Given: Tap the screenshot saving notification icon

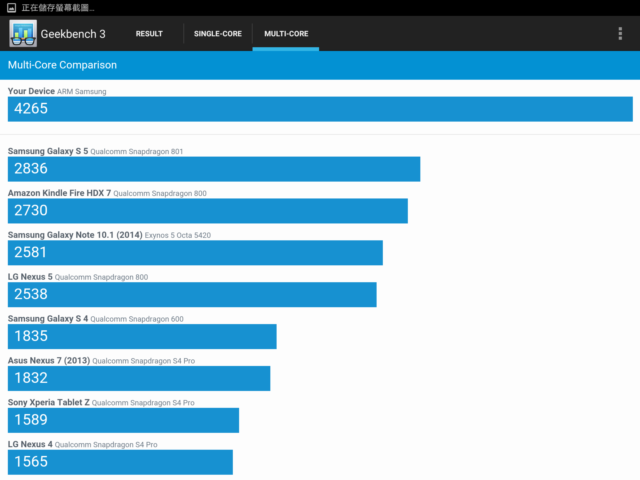Looking at the screenshot, I should 11,7.
